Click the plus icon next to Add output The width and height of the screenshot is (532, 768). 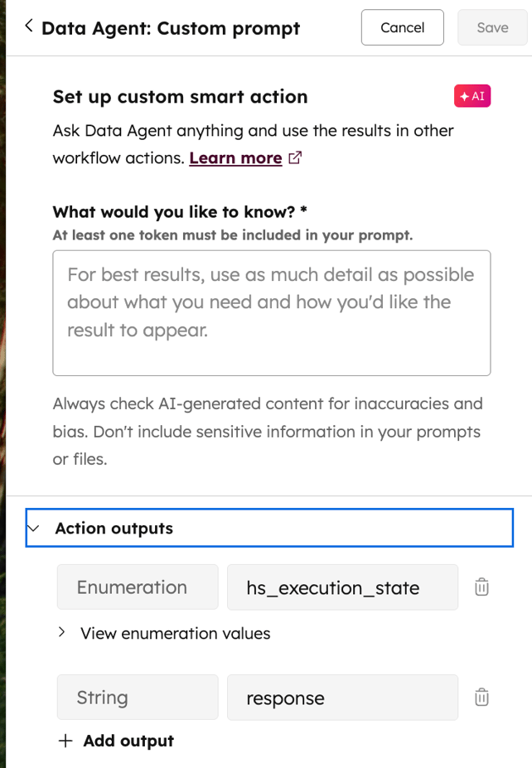(65, 741)
